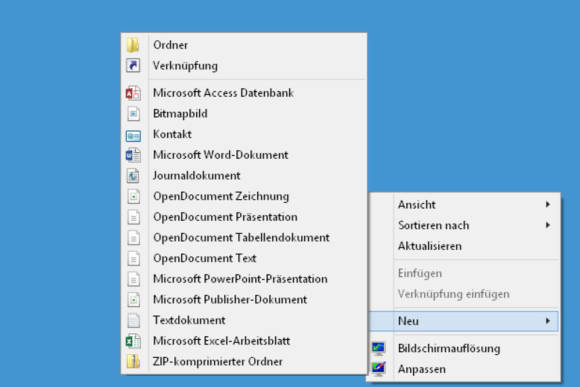Image resolution: width=580 pixels, height=387 pixels.
Task: Click the yellow Ordner folder icon
Action: pyautogui.click(x=133, y=45)
